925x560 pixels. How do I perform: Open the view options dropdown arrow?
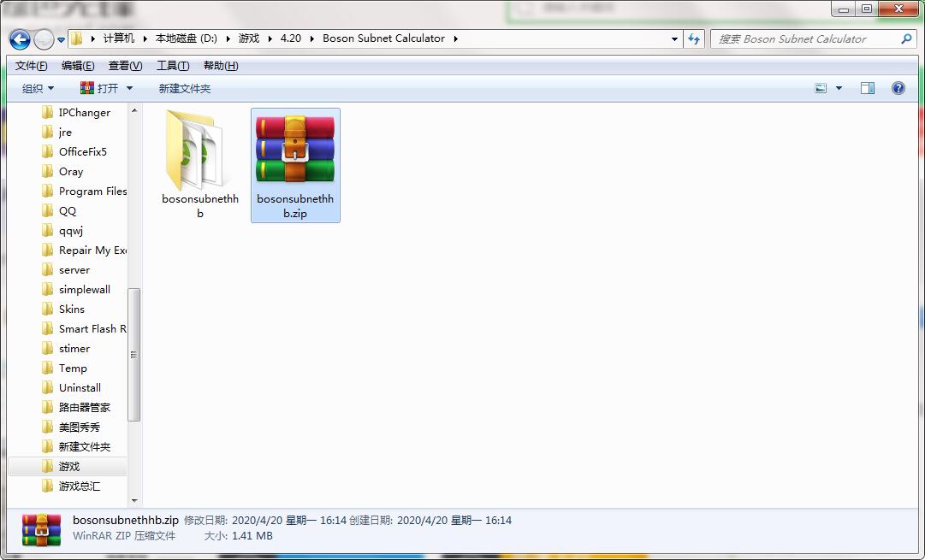839,88
